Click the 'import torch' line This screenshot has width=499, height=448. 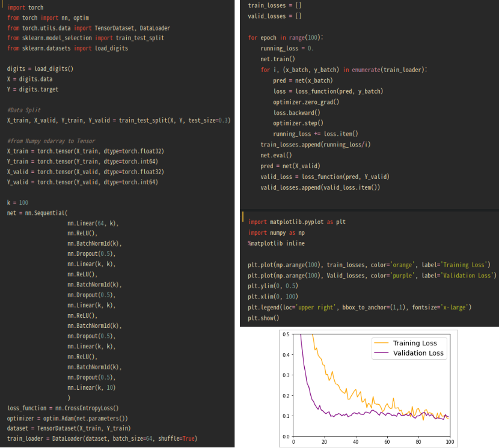[25, 7]
